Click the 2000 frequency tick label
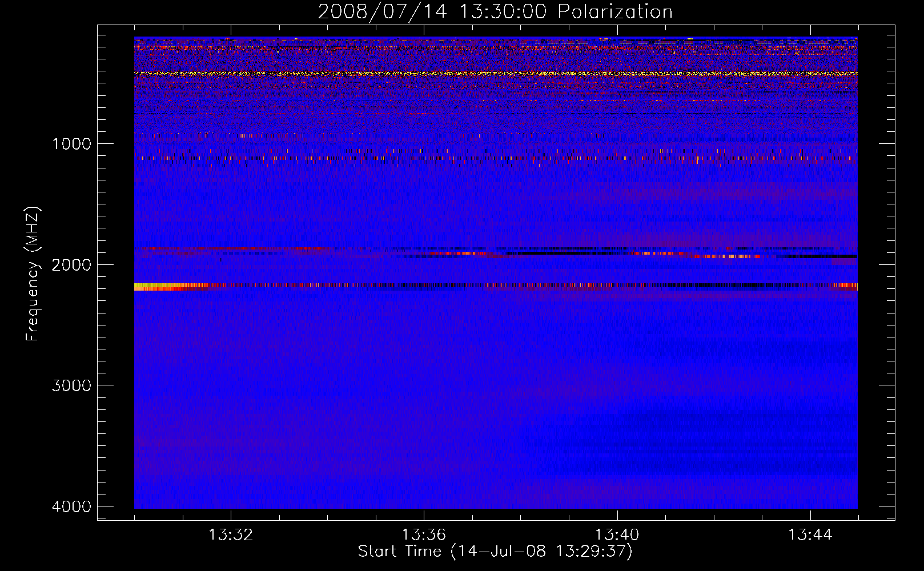924x571 pixels. coord(71,265)
